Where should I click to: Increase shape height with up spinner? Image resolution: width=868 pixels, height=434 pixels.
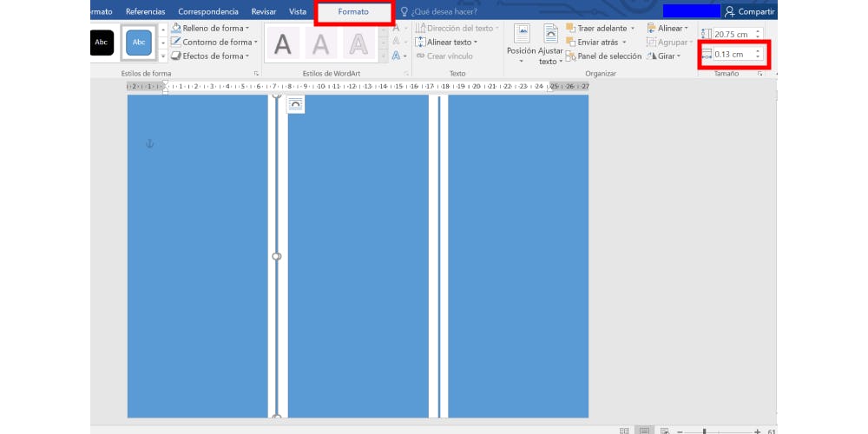[x=758, y=31]
